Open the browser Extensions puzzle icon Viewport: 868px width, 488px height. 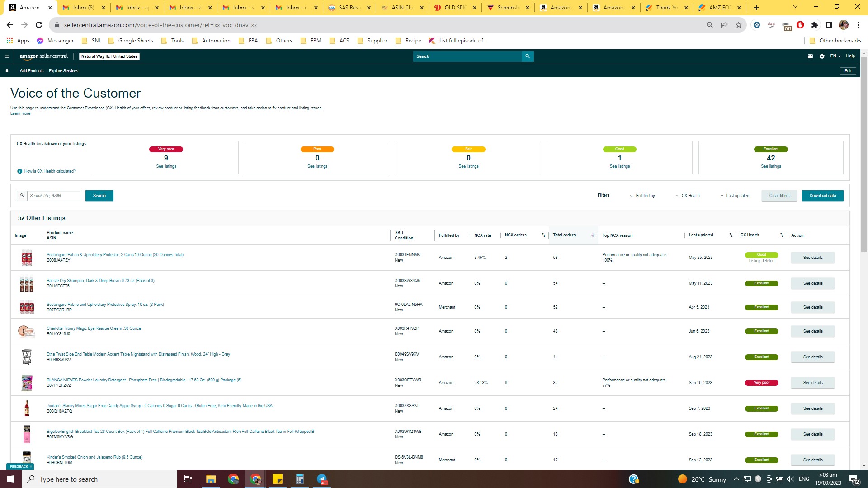click(x=815, y=25)
